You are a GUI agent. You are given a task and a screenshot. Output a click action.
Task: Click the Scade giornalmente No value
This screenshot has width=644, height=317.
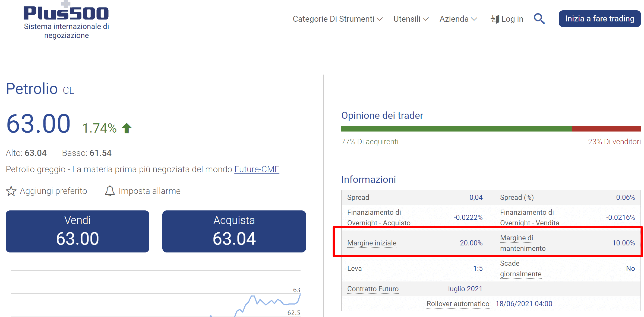tap(630, 268)
